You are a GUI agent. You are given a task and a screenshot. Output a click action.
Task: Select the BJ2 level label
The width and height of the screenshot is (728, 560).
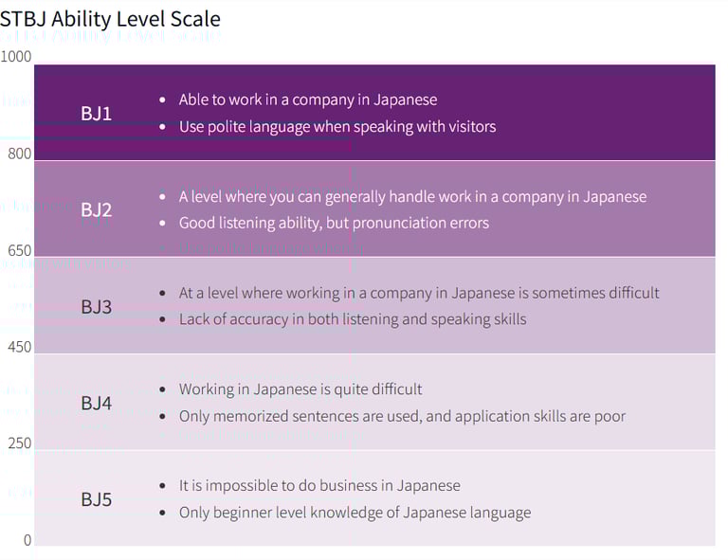[96, 209]
